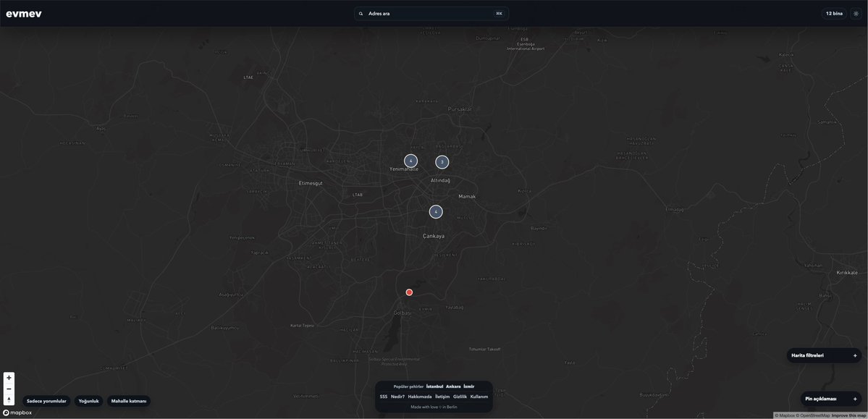This screenshot has height=419, width=868.
Task: Expand the 'Harita filtreleri' panel
Action: pos(824,355)
